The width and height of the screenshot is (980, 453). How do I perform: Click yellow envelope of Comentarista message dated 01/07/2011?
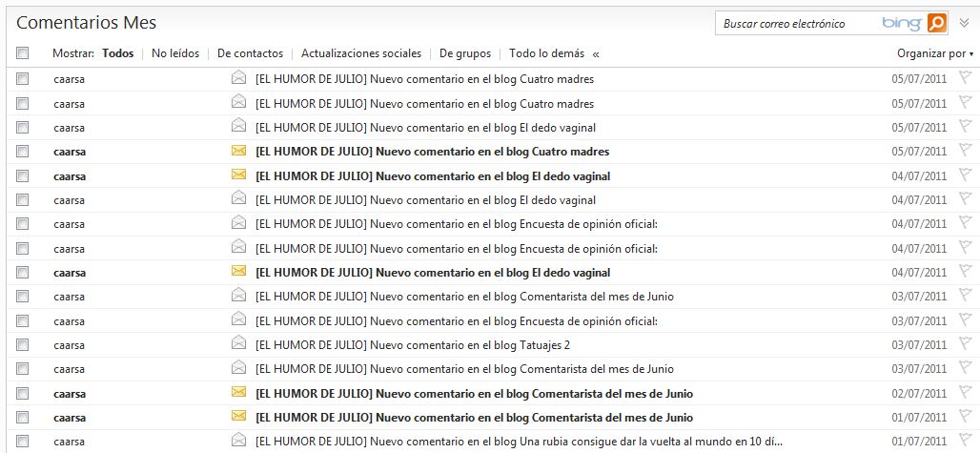[238, 416]
